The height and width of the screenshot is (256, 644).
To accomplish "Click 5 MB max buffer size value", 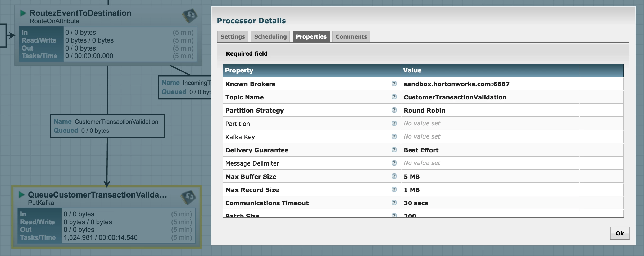I will [412, 177].
